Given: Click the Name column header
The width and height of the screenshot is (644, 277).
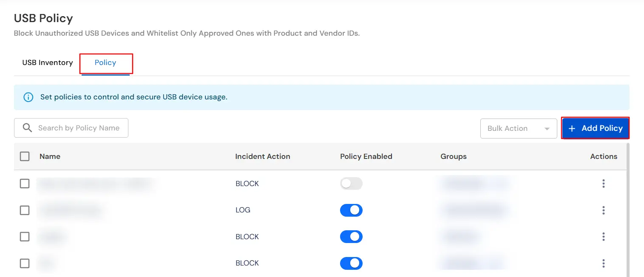Looking at the screenshot, I should [x=50, y=156].
